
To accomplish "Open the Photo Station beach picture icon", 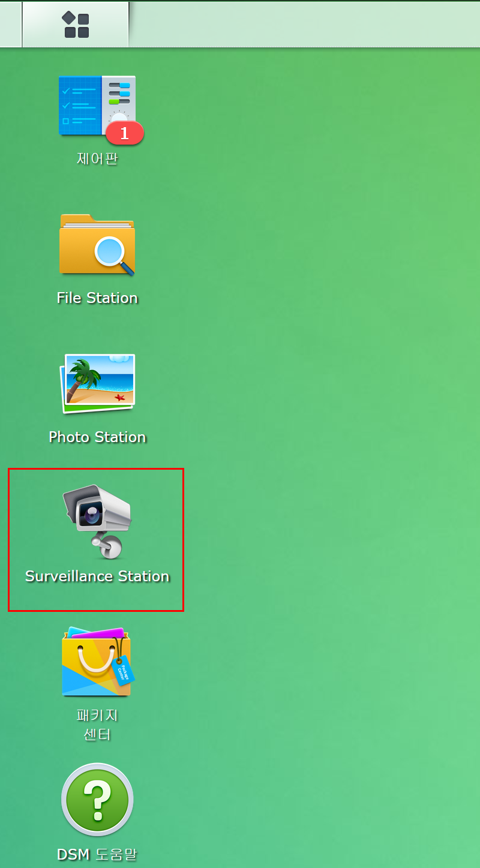I will pos(97,384).
